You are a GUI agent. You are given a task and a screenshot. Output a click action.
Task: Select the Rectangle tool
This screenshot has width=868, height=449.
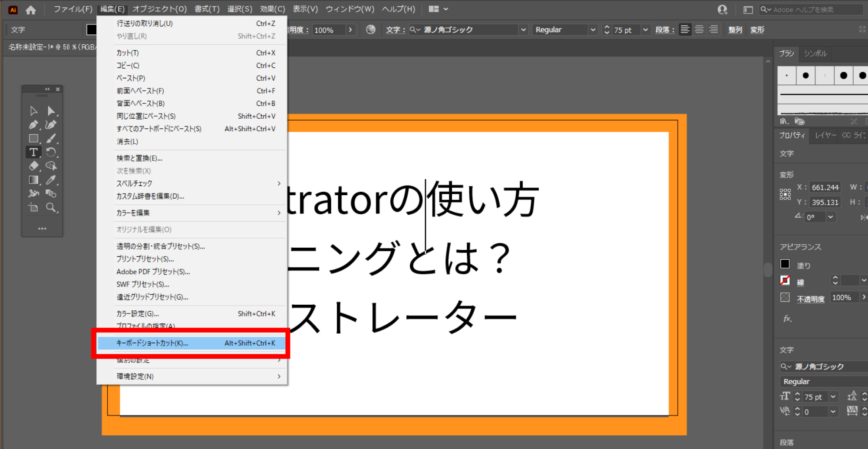(33, 139)
